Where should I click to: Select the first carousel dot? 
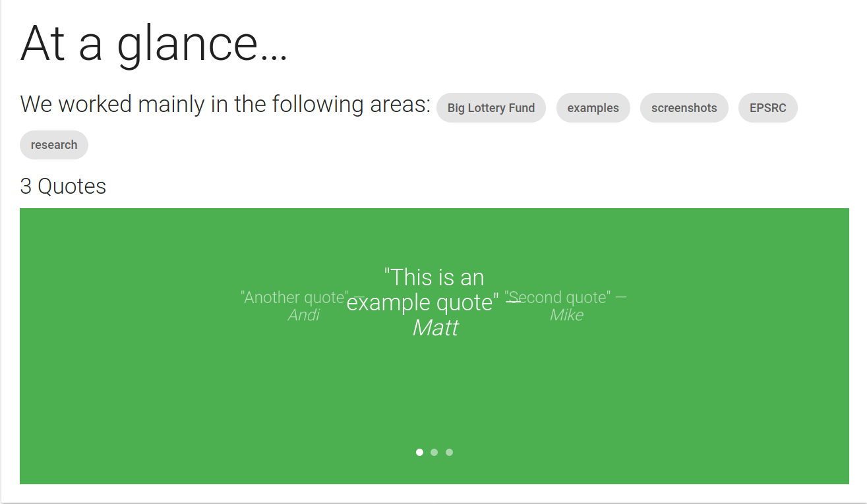(x=419, y=452)
